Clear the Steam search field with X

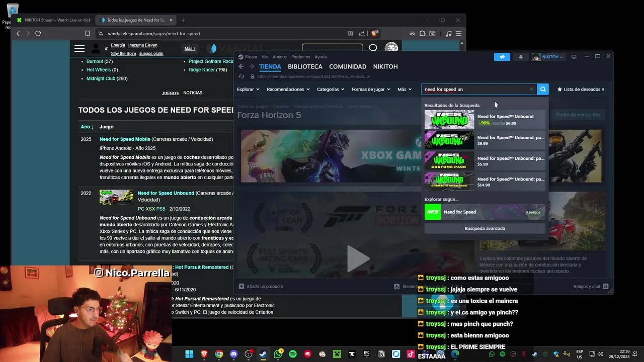click(531, 89)
